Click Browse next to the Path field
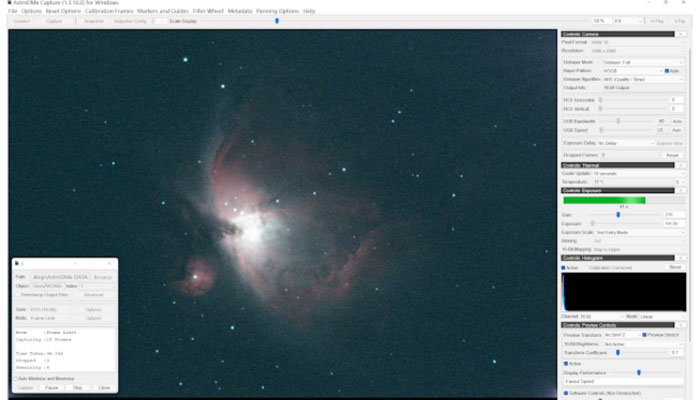Screen dimensions: 700x400 pos(103,276)
